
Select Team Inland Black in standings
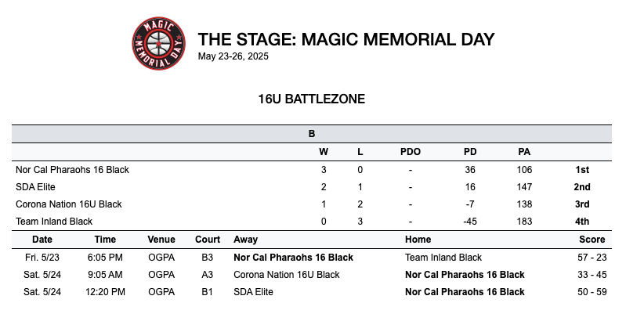54,222
